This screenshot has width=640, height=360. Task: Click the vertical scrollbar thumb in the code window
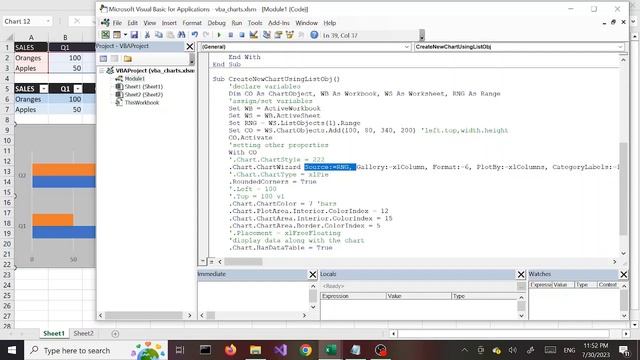[623, 189]
